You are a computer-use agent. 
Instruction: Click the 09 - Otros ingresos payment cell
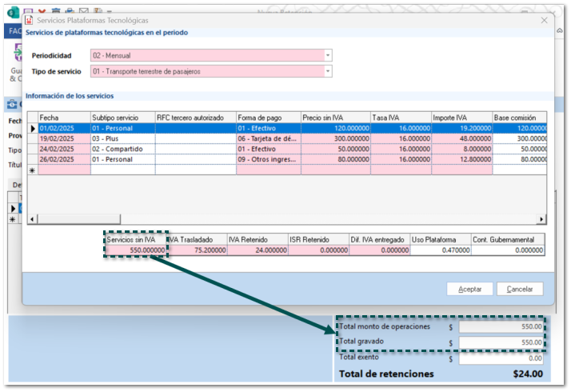pos(268,159)
